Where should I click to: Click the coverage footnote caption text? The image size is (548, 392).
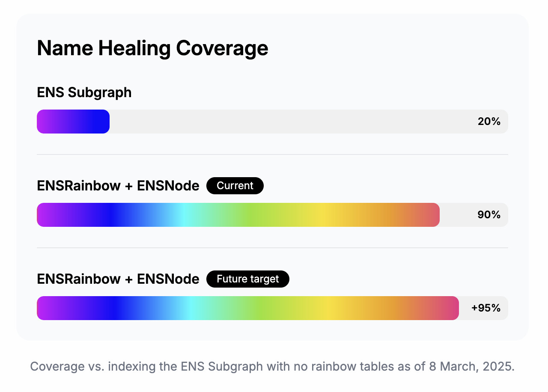(272, 367)
